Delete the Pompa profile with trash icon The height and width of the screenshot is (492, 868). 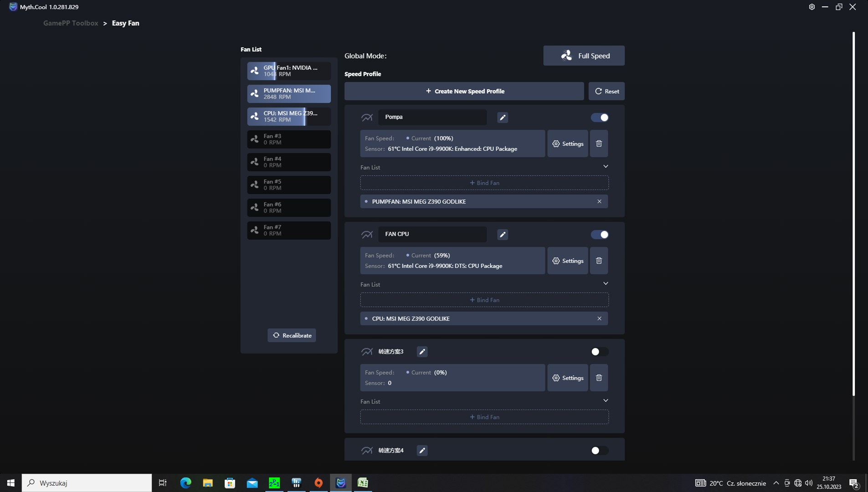click(599, 143)
